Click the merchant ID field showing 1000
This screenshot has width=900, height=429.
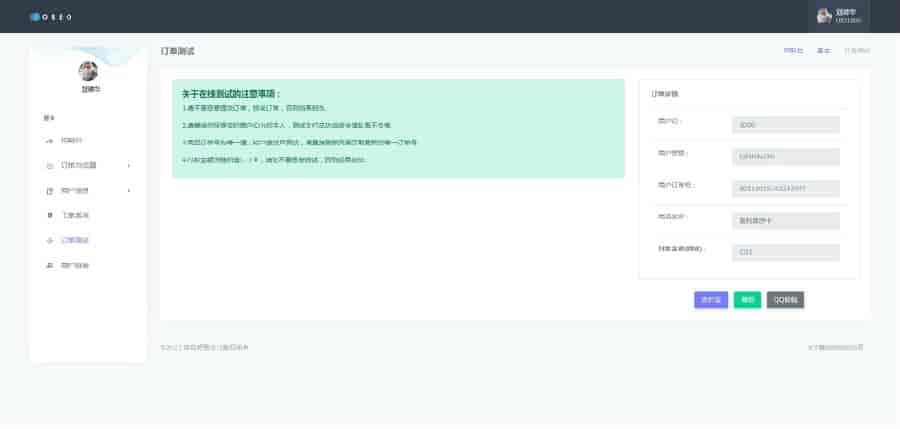click(786, 125)
